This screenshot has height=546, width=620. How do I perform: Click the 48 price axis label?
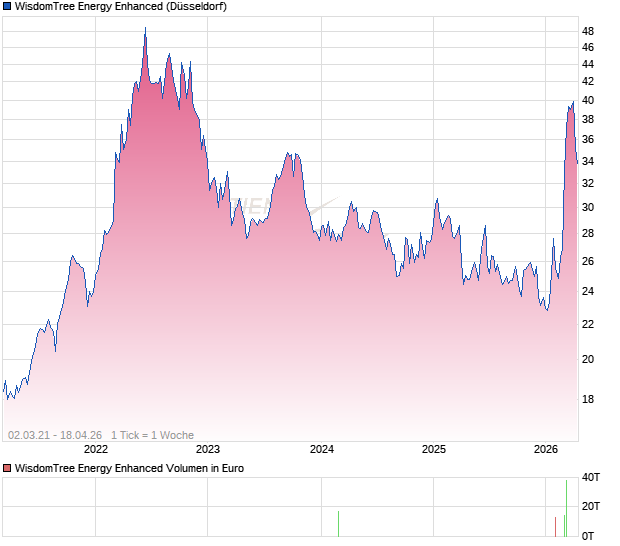point(588,31)
